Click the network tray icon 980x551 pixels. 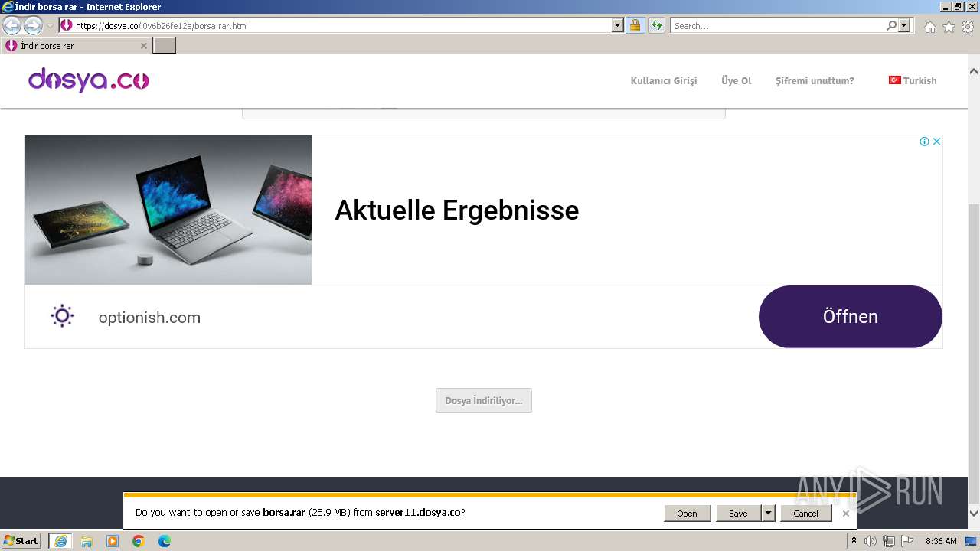click(888, 541)
